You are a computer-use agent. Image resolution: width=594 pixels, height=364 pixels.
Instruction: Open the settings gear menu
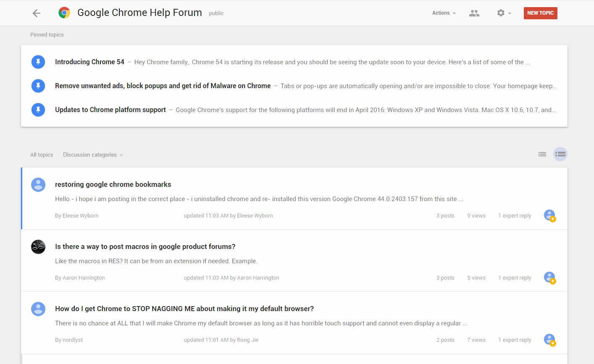coord(503,13)
